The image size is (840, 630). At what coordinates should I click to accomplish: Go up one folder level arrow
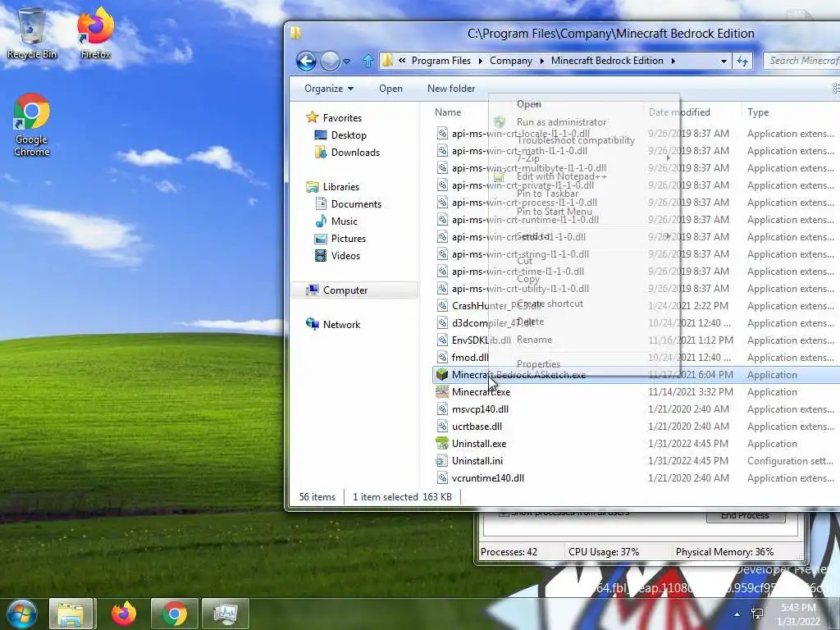368,61
